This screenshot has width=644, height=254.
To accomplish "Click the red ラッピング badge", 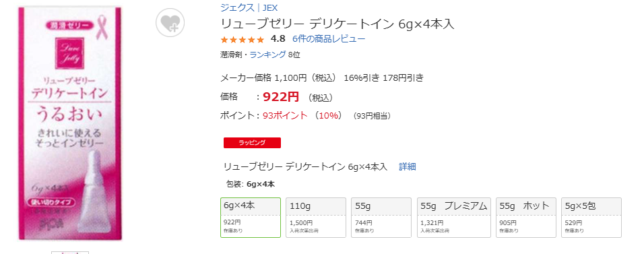I will 252,143.
